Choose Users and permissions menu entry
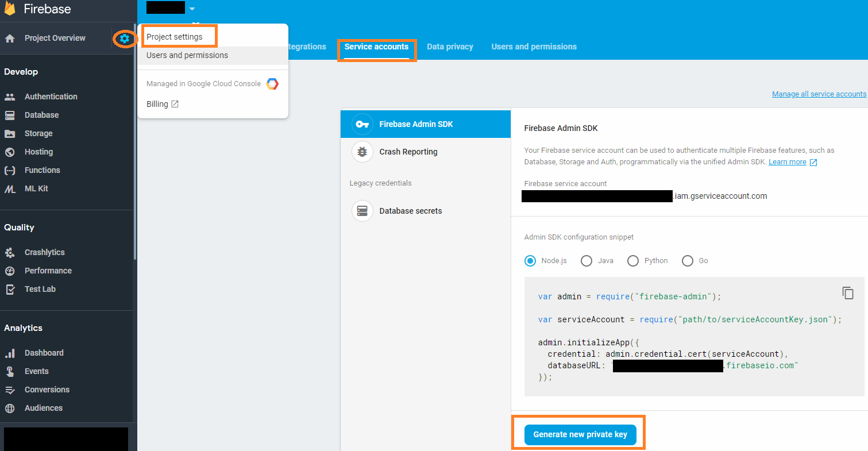The width and height of the screenshot is (868, 451). tap(213, 56)
